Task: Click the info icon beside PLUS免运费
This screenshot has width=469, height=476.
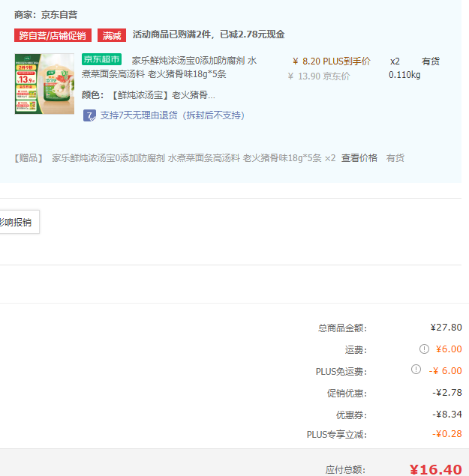Action: (x=416, y=370)
